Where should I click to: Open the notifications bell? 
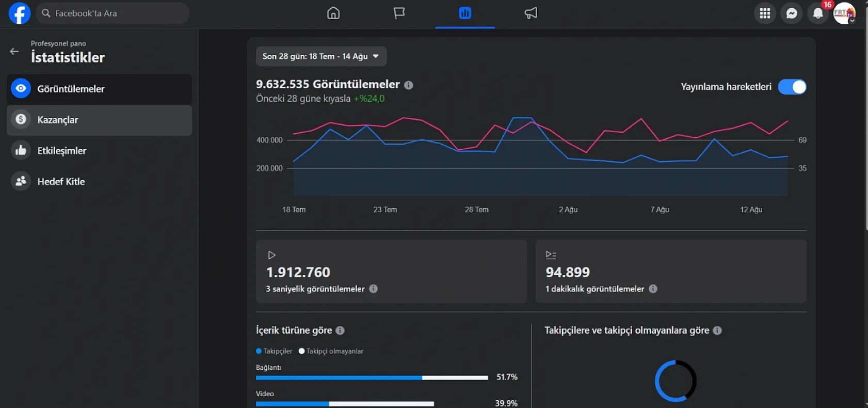818,13
